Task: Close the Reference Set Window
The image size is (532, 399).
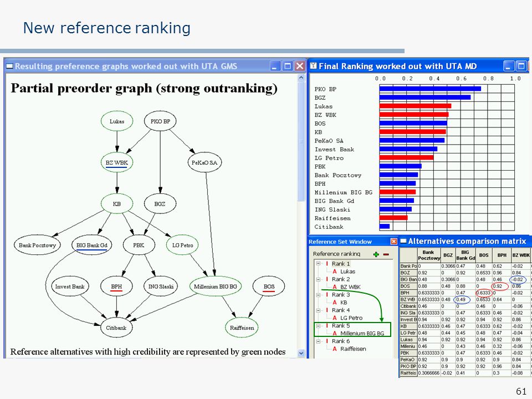Action: tap(393, 241)
